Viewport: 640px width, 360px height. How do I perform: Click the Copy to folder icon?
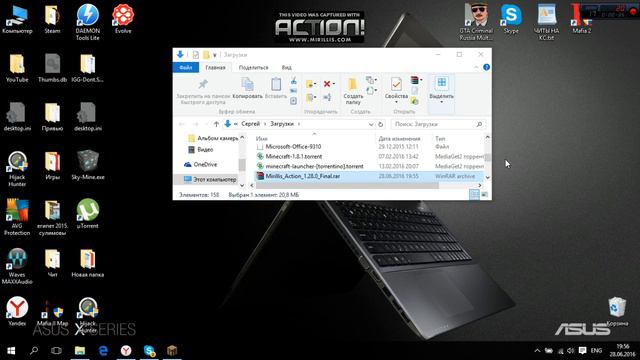[310, 97]
